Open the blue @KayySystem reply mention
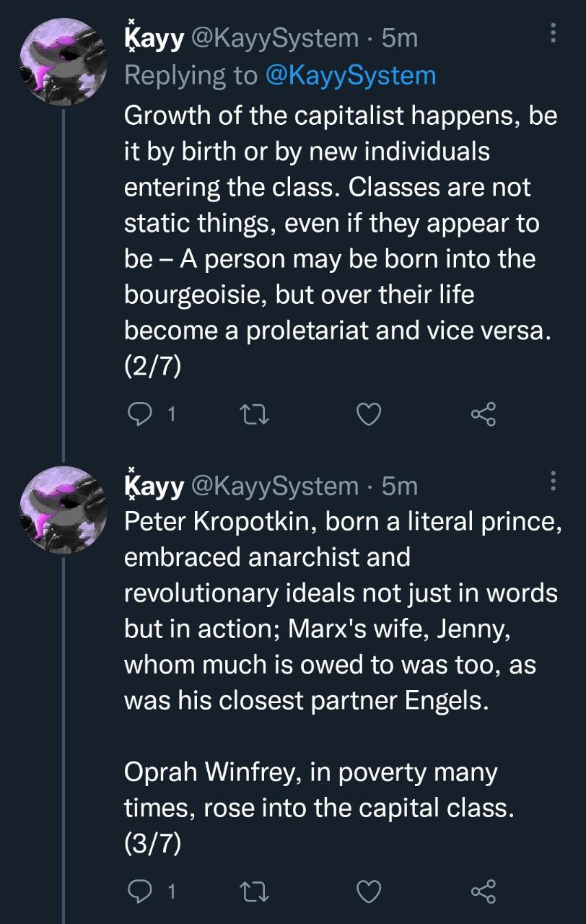Image resolution: width=586 pixels, height=924 pixels. (351, 75)
